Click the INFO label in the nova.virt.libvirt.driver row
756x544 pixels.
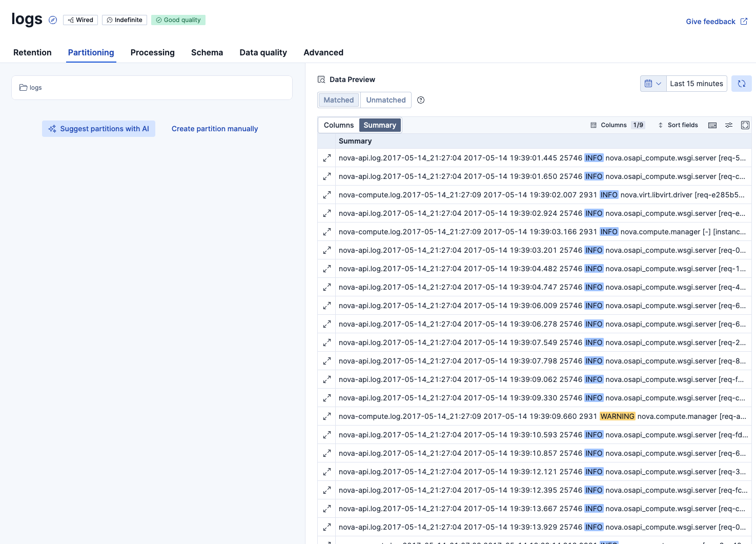click(609, 195)
